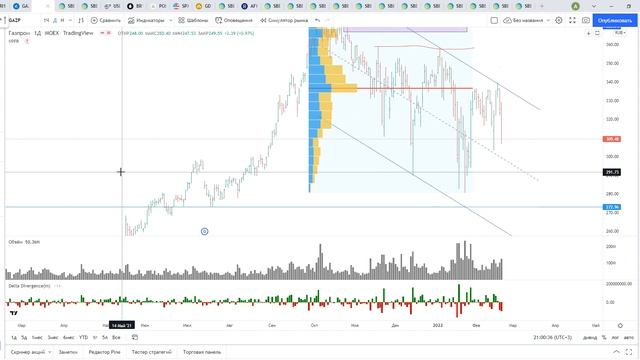640x360 pixels.
Task: Select the 5Л time range
Action: [105, 338]
